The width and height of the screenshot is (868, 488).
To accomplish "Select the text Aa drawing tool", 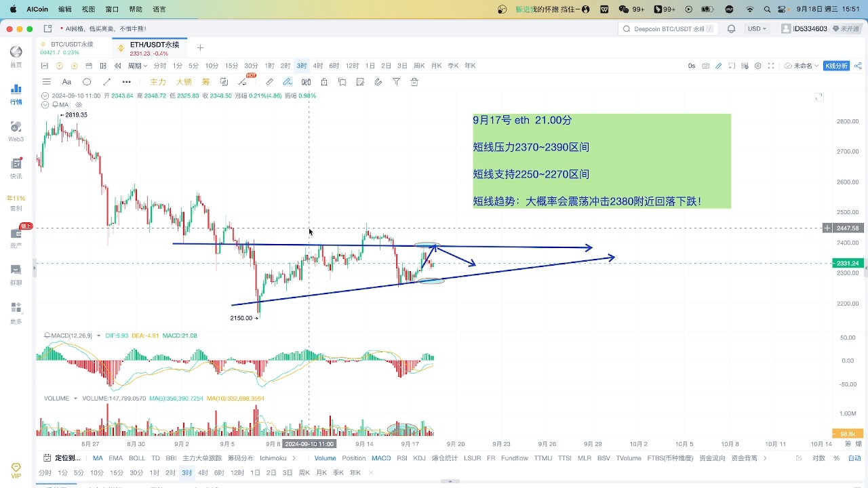I will point(66,82).
